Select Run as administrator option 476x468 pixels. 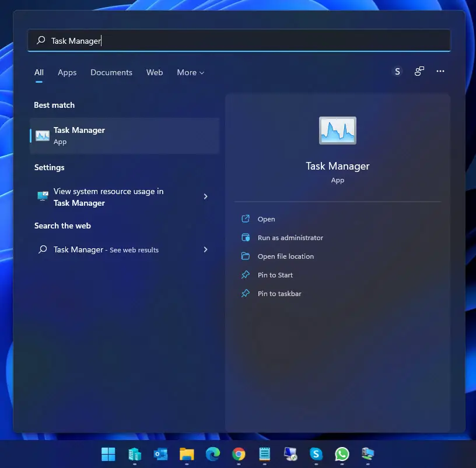coord(290,238)
